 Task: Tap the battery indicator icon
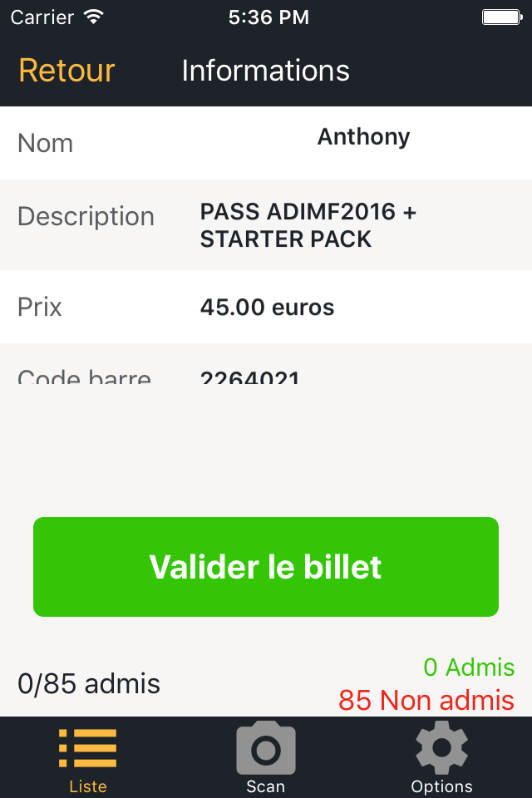(500, 17)
